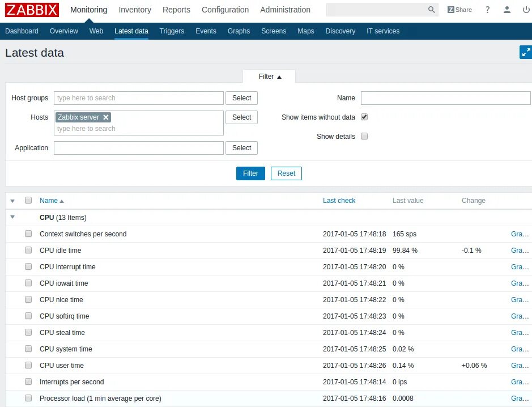Check the select-all items checkbox

tap(28, 200)
